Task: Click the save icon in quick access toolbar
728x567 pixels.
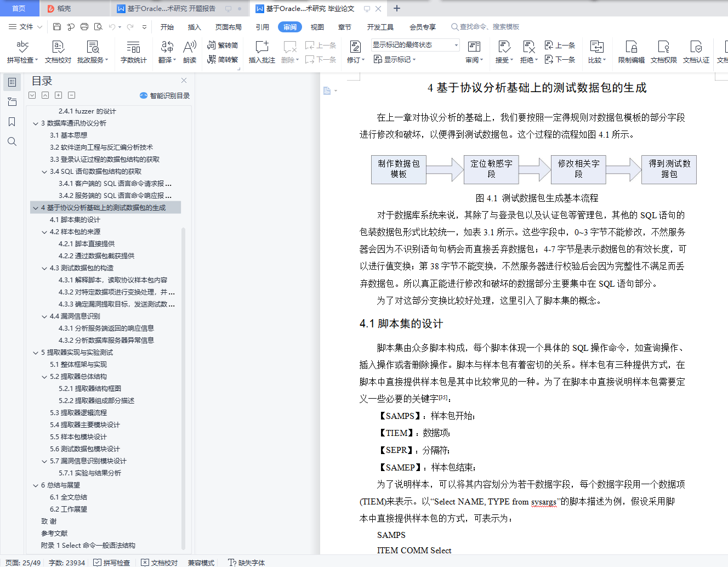Action: (x=57, y=26)
